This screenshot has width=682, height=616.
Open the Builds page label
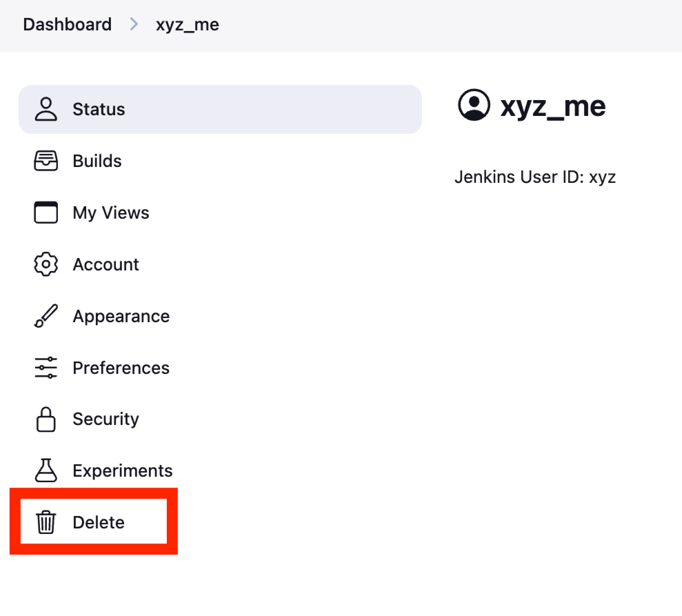pyautogui.click(x=97, y=161)
